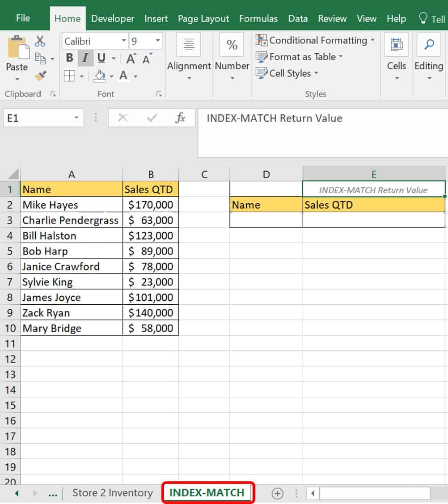Open Conditional Formatting menu
The image size is (448, 504).
[316, 40]
